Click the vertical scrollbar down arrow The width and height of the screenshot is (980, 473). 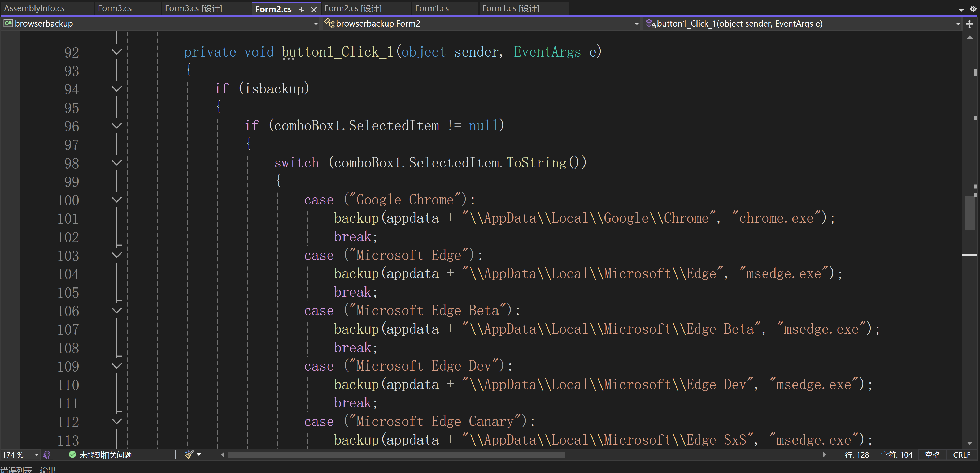point(970,443)
